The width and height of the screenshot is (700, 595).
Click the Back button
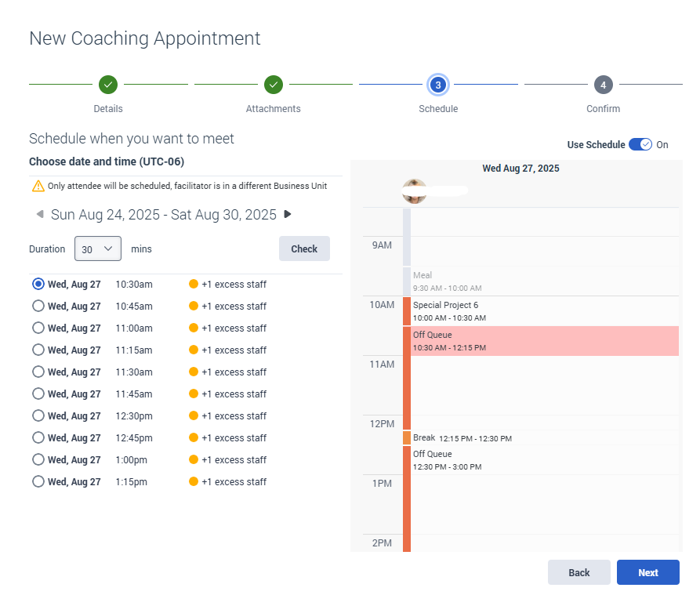pyautogui.click(x=578, y=572)
